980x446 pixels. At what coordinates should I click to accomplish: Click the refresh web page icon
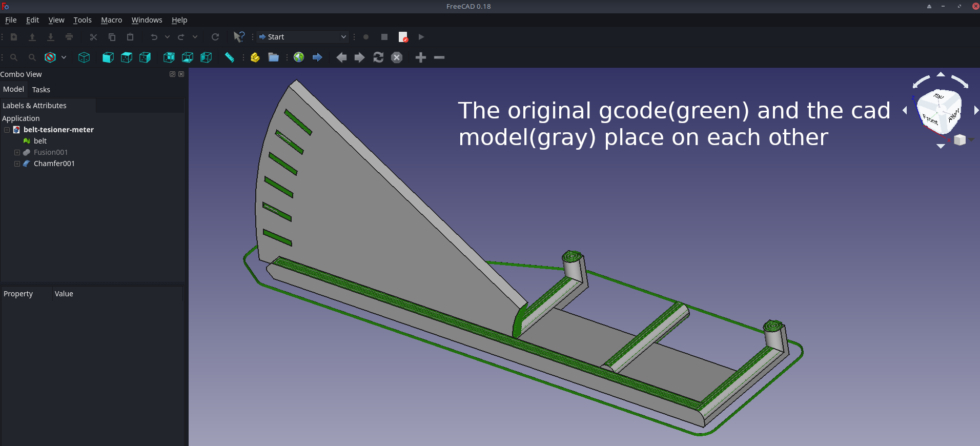[x=378, y=57]
